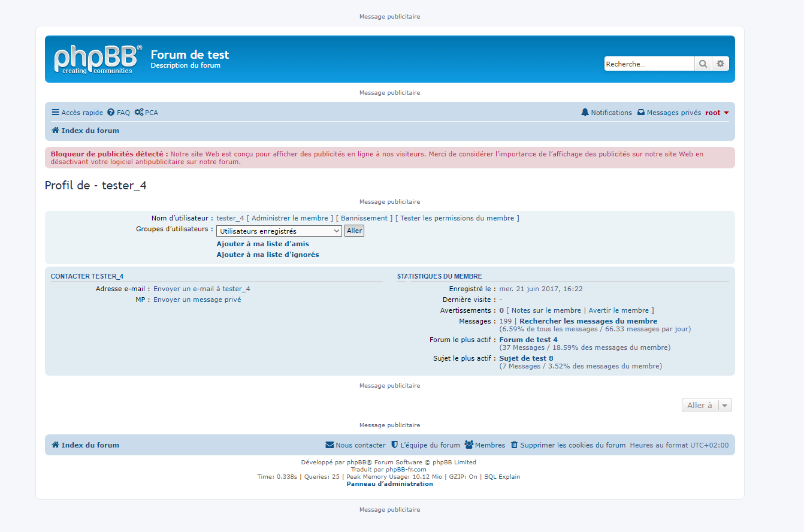This screenshot has width=804, height=532.
Task: Open the Notifications bell
Action: (x=606, y=113)
